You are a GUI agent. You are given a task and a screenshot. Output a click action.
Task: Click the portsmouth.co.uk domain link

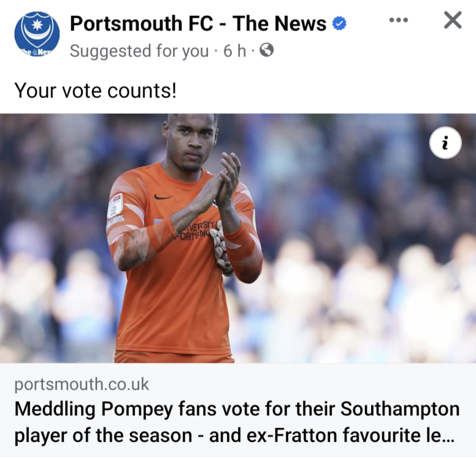(x=82, y=385)
